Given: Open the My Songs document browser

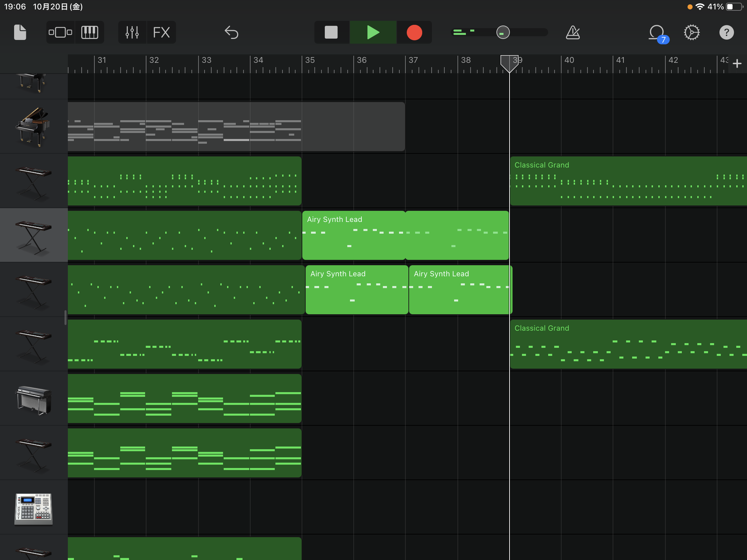Looking at the screenshot, I should (x=20, y=33).
